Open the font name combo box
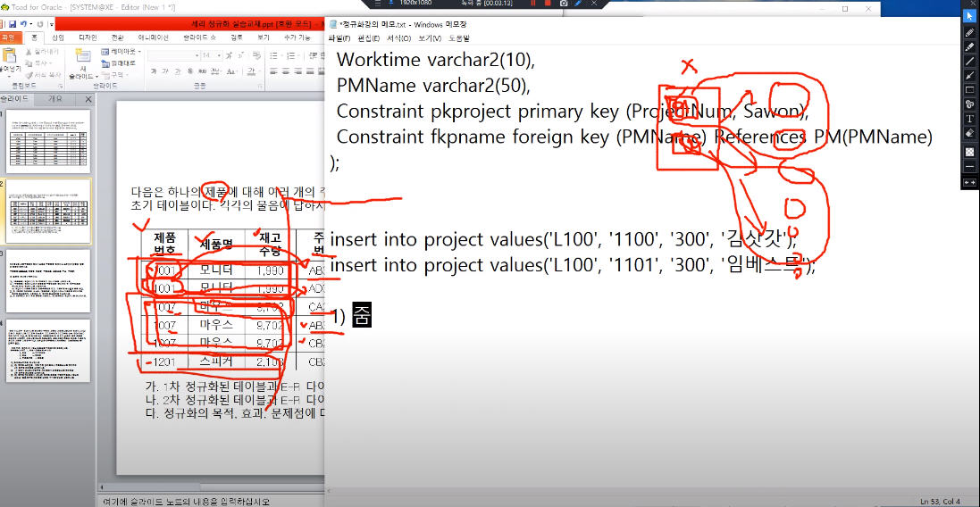 point(172,55)
